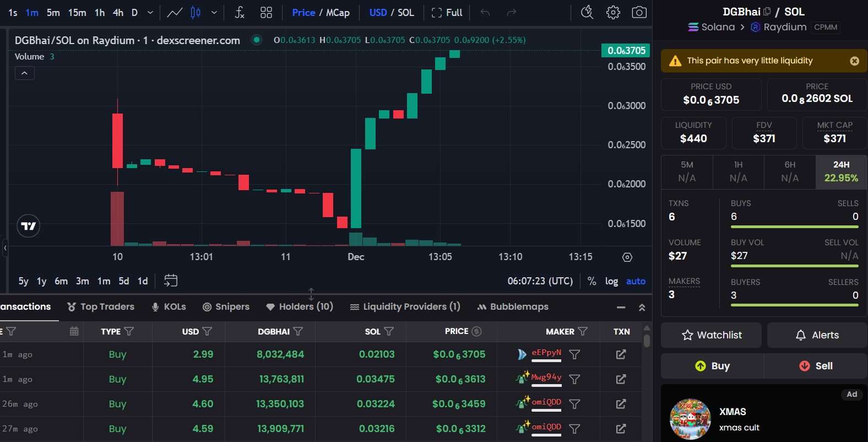Click the live data status indicator dot

click(256, 40)
